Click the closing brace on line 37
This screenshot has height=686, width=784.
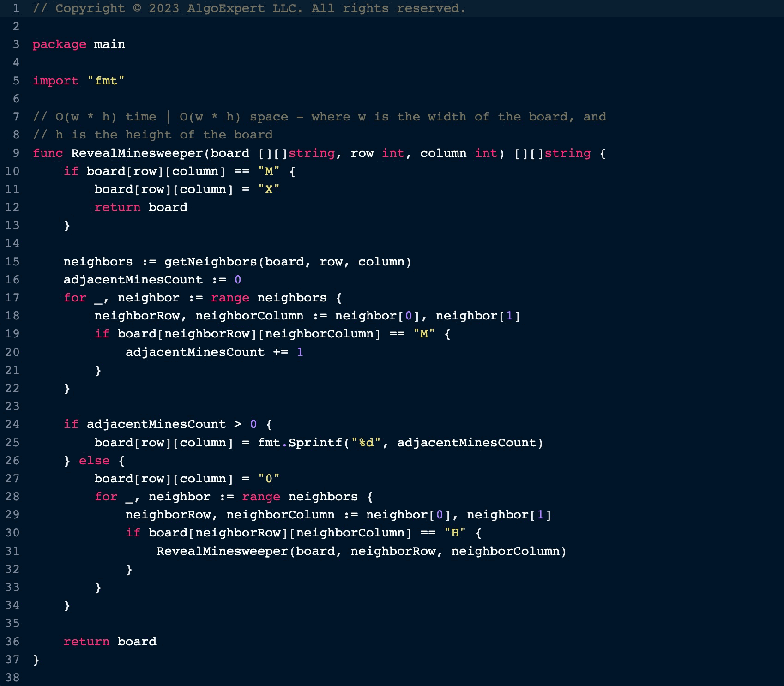tap(36, 660)
